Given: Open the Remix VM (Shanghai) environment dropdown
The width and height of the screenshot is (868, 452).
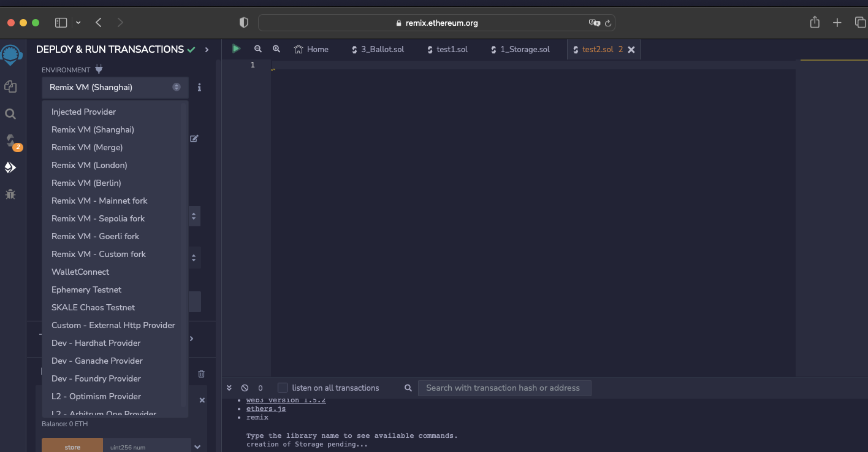Looking at the screenshot, I should 115,88.
